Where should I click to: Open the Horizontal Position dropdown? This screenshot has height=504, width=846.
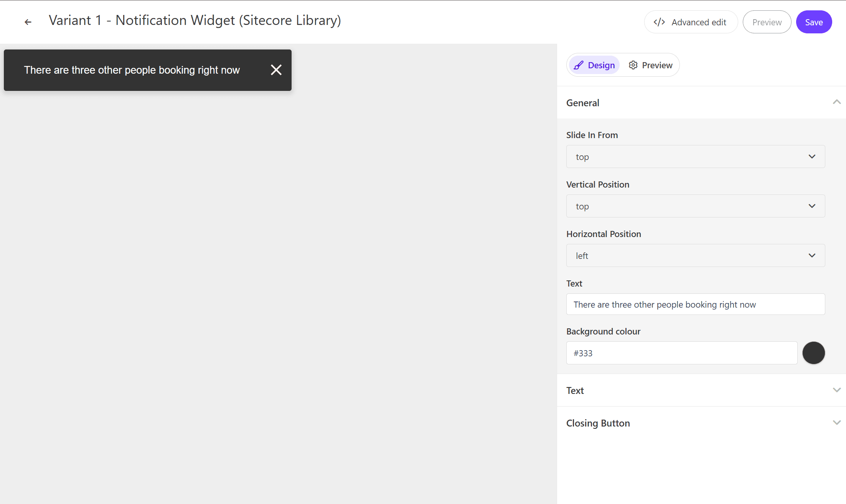coord(695,255)
